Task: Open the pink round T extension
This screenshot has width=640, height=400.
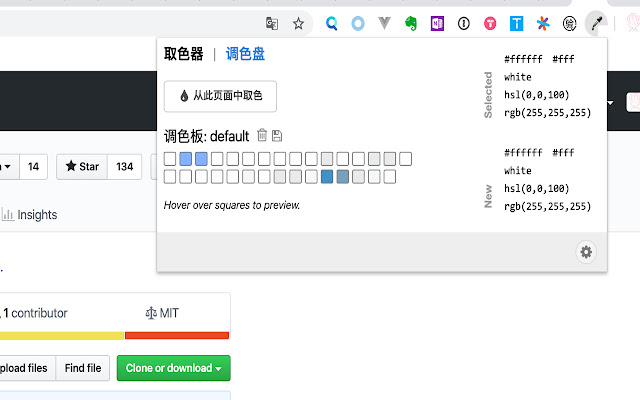Action: [x=490, y=23]
